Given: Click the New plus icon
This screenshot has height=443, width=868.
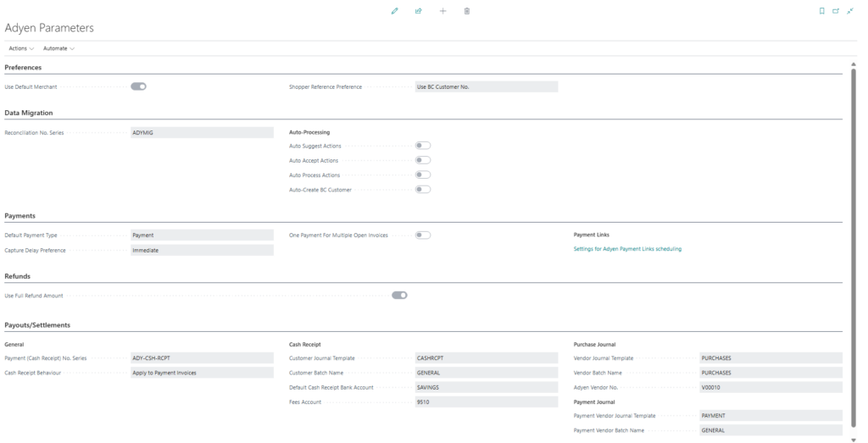Looking at the screenshot, I should (442, 11).
